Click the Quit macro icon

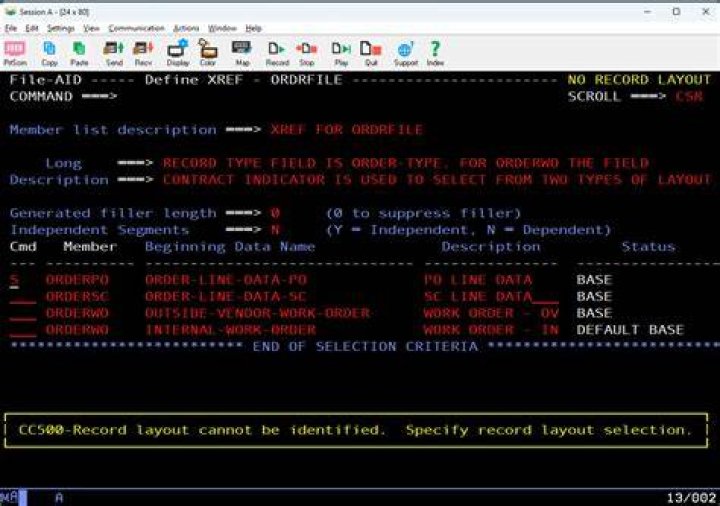[x=371, y=53]
